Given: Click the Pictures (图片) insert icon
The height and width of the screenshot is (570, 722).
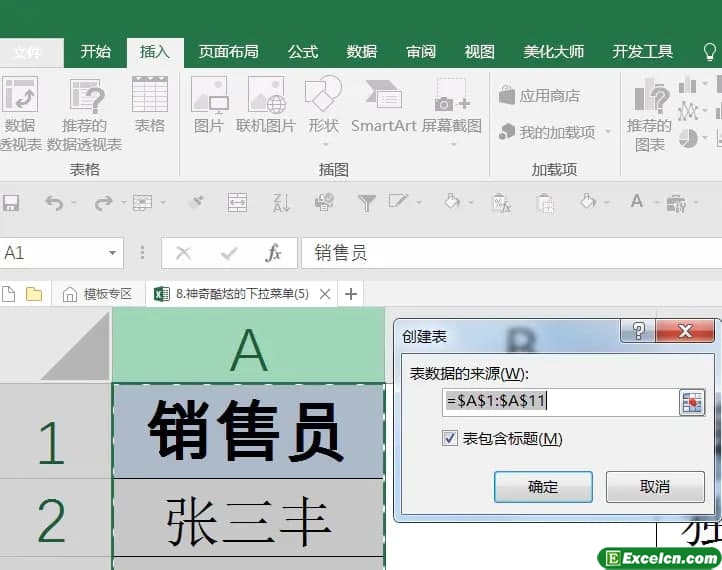Looking at the screenshot, I should pos(208,97).
